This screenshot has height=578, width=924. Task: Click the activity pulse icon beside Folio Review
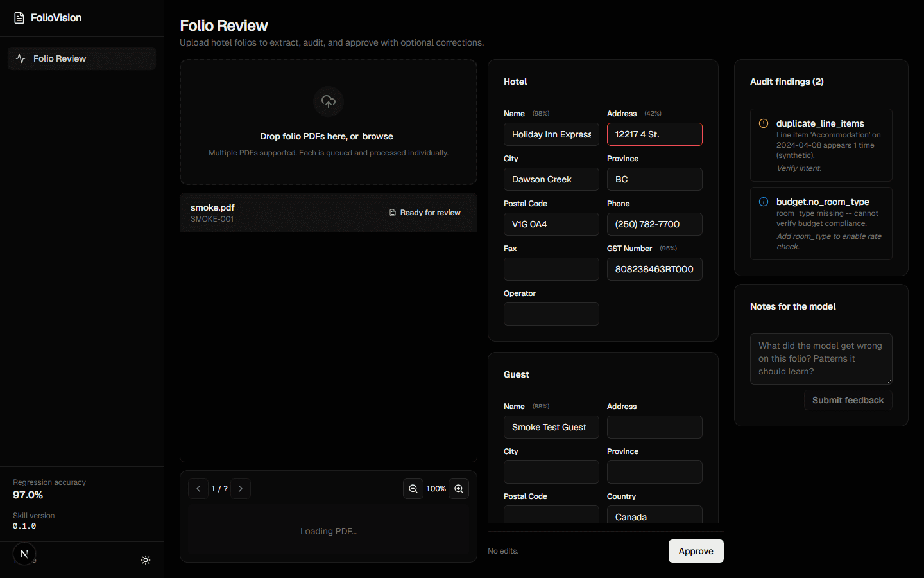coord(21,58)
